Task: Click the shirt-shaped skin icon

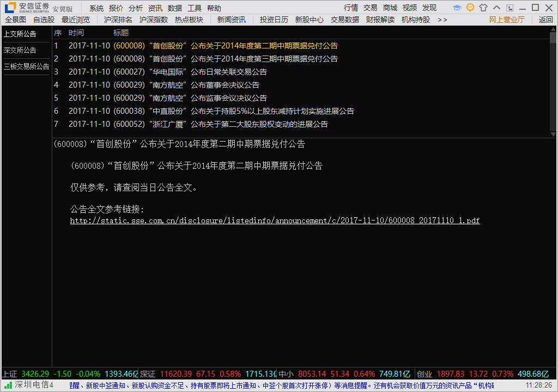Action: click(483, 8)
